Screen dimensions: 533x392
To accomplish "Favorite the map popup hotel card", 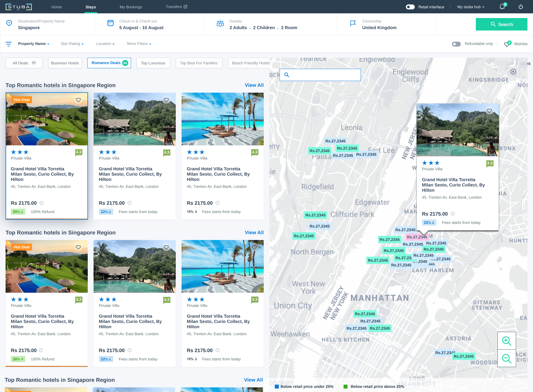I will [489, 111].
